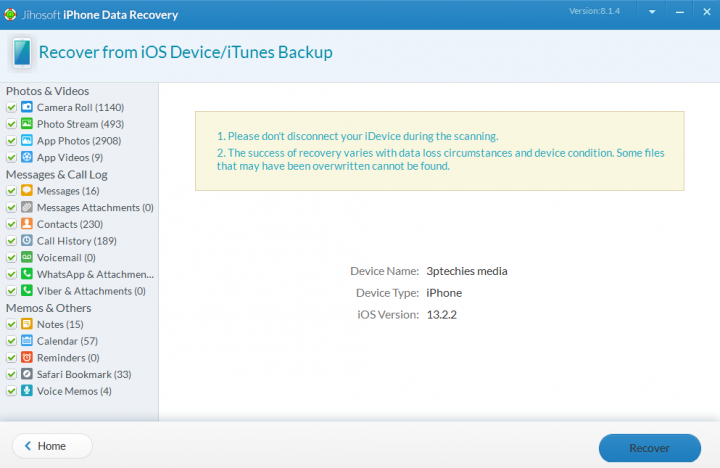This screenshot has width=720, height=468.
Task: Click the Reminders alarm icon
Action: (27, 357)
